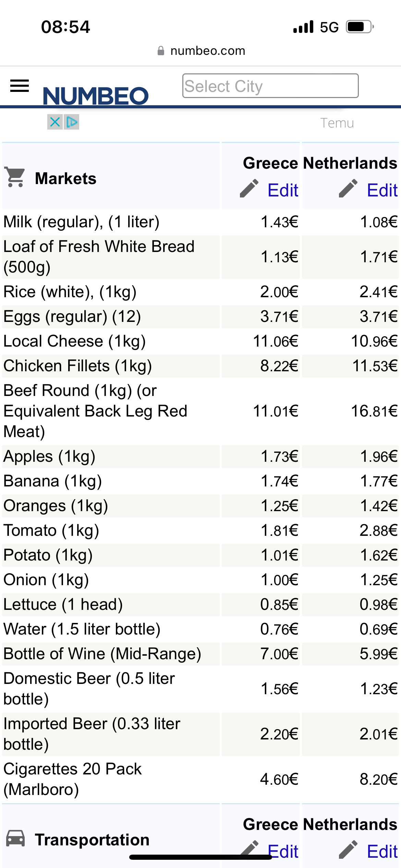Click Edit link for Greece Markets

point(283,190)
